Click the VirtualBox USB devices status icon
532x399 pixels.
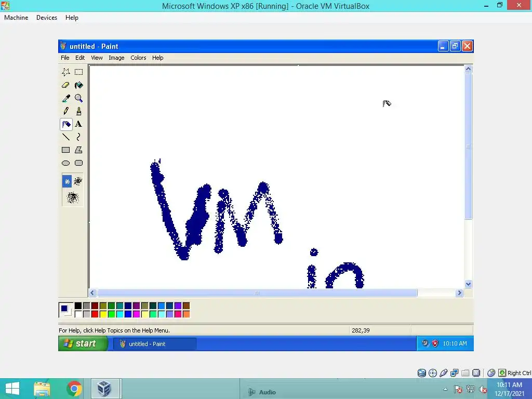click(x=444, y=373)
